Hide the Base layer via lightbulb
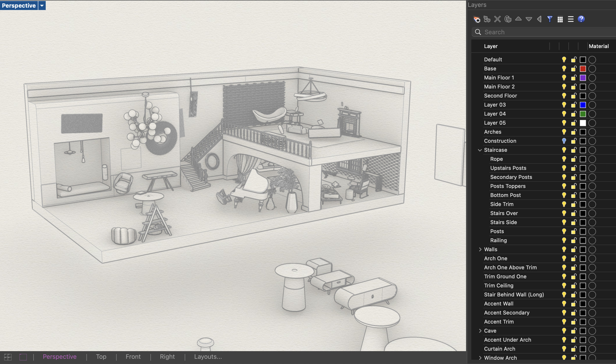This screenshot has width=616, height=364. coord(564,68)
